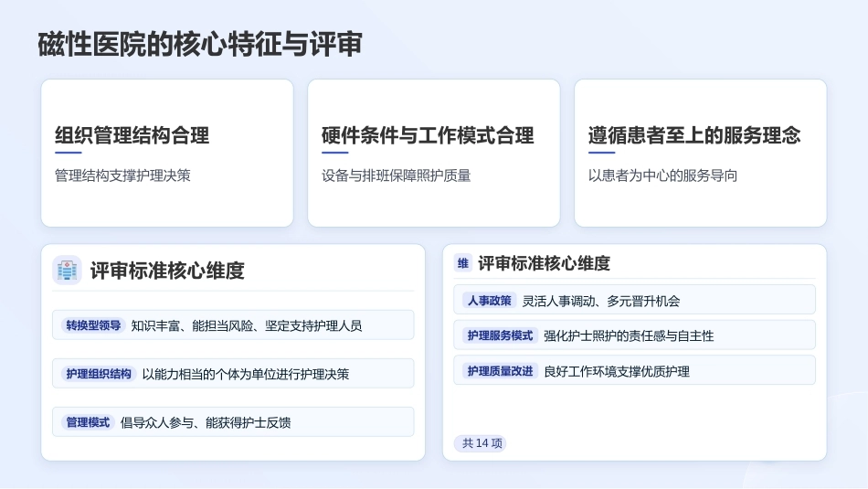The height and width of the screenshot is (489, 868).
Task: Select the text 设备与排班保障照护质量
Action: coord(396,175)
